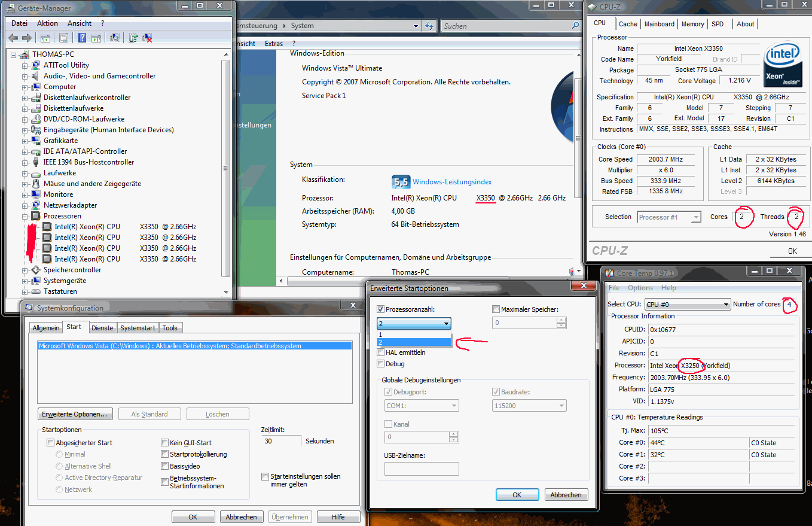Image resolution: width=812 pixels, height=526 pixels.
Task: Click the Zeitlimit seconds input field
Action: 282,441
